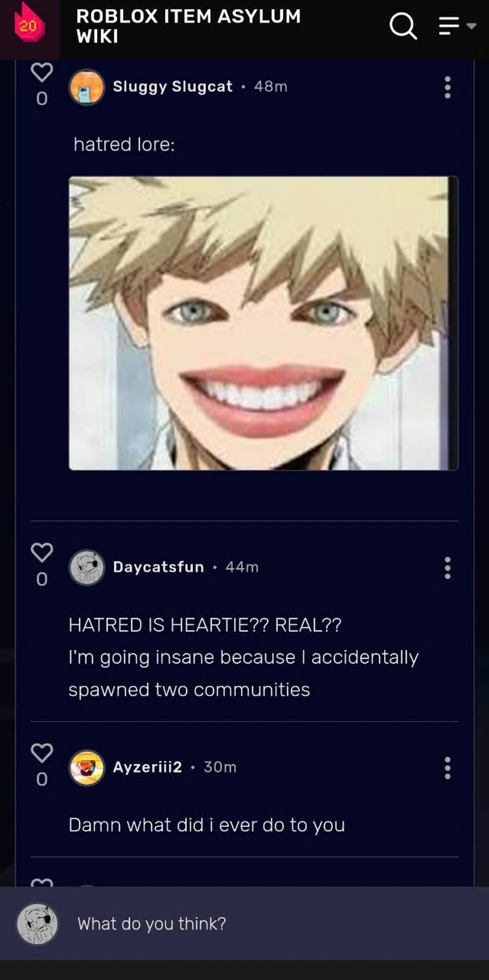Tap your avatar beside the comment box

coord(37,924)
